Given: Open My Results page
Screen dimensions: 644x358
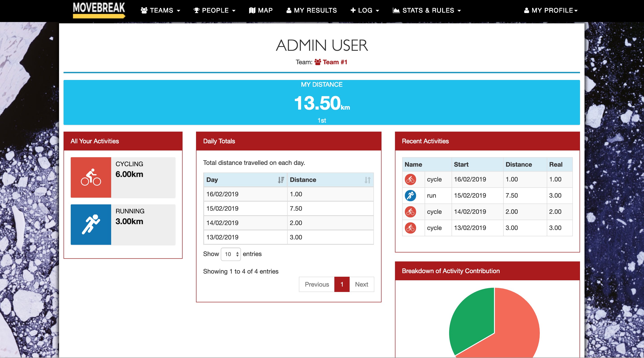Looking at the screenshot, I should pos(311,10).
